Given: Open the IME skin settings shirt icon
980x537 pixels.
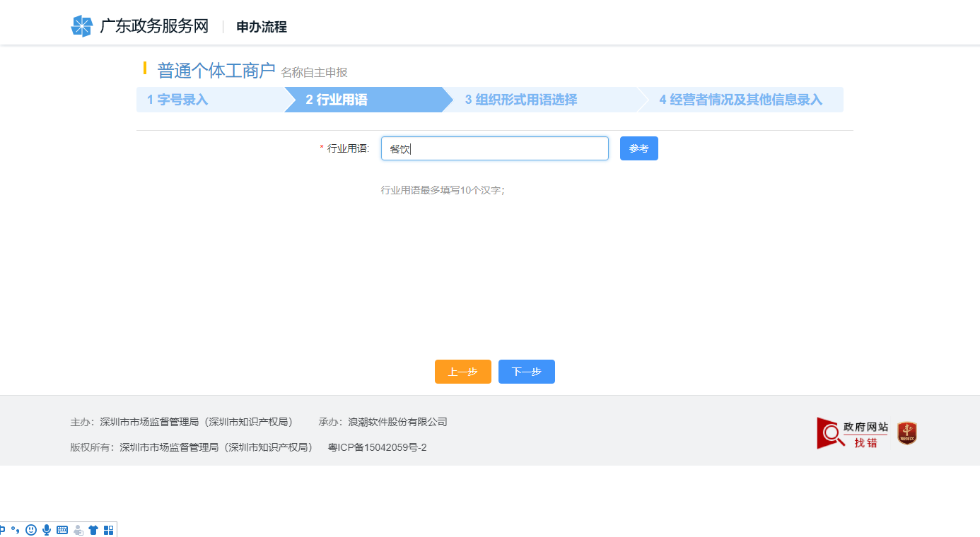Looking at the screenshot, I should tap(93, 529).
